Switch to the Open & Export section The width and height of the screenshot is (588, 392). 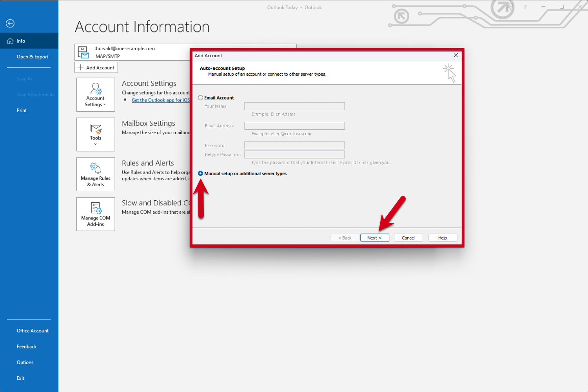point(32,56)
